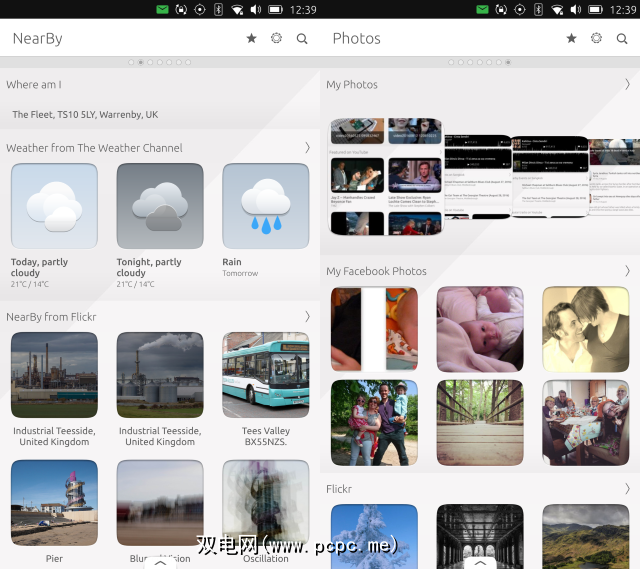Open battery indicator in right status bar
Screen dimensions: 640x569
pos(596,9)
